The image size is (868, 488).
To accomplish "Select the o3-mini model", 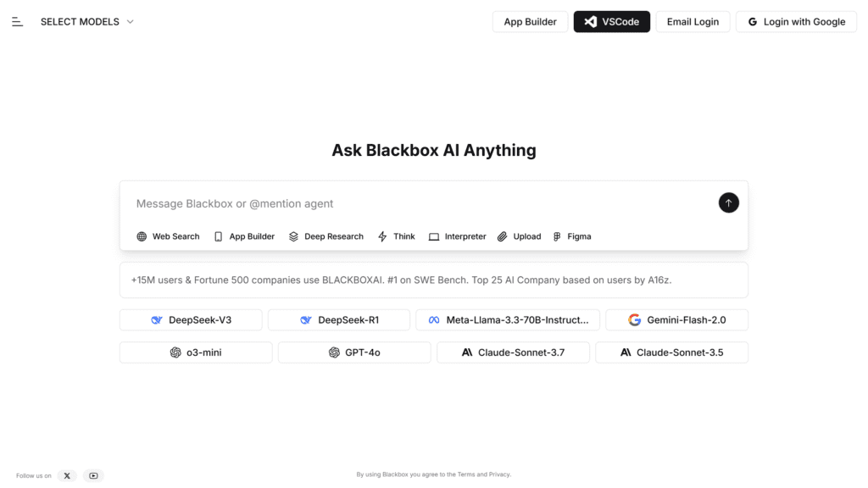I will [x=196, y=352].
